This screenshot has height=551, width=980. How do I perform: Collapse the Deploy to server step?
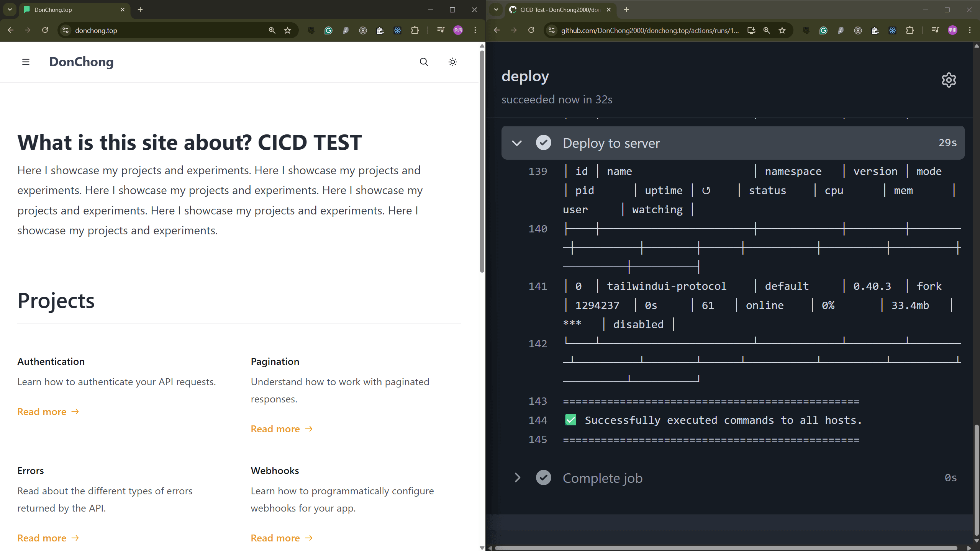517,143
